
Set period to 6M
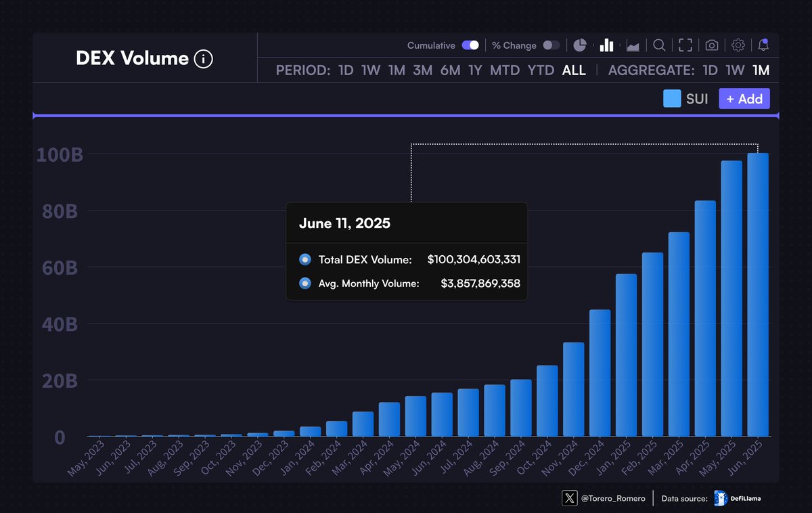point(450,70)
